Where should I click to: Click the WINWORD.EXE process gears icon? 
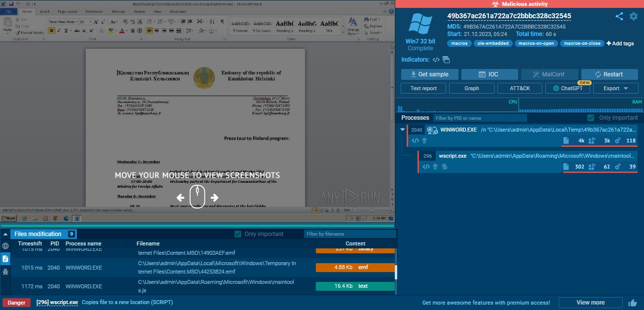[432, 130]
